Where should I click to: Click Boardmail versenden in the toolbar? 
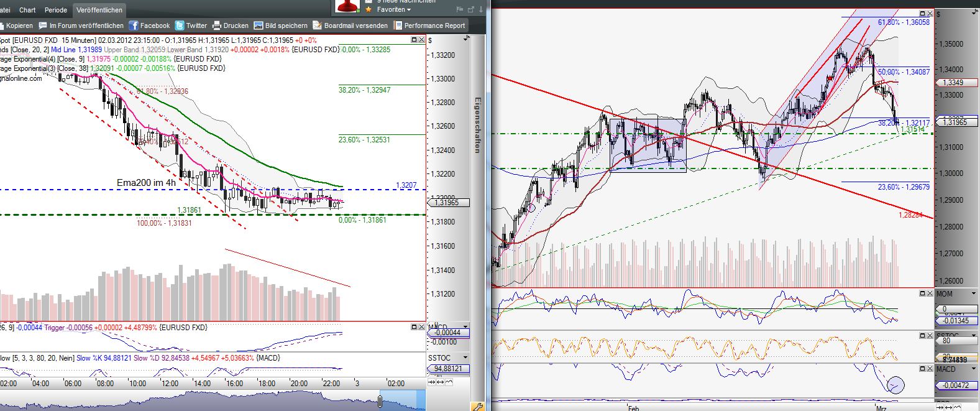pyautogui.click(x=350, y=25)
